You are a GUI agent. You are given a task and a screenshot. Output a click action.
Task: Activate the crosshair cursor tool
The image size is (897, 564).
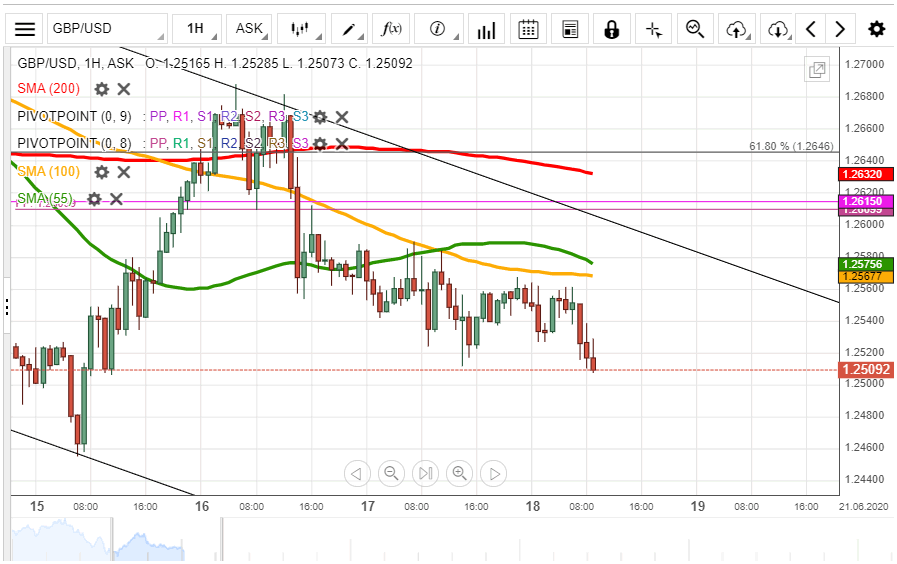653,29
